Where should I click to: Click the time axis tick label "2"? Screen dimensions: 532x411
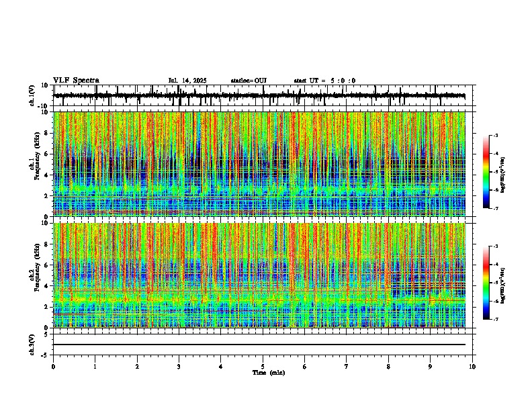coord(137,367)
